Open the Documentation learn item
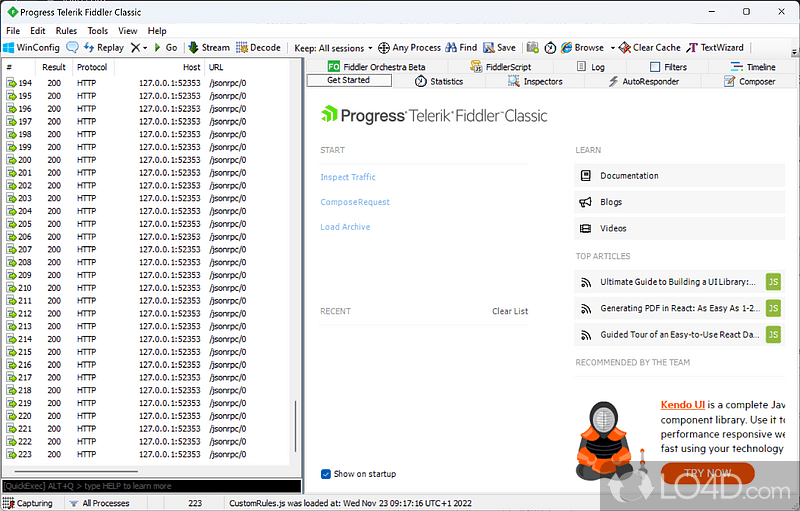 pos(679,175)
